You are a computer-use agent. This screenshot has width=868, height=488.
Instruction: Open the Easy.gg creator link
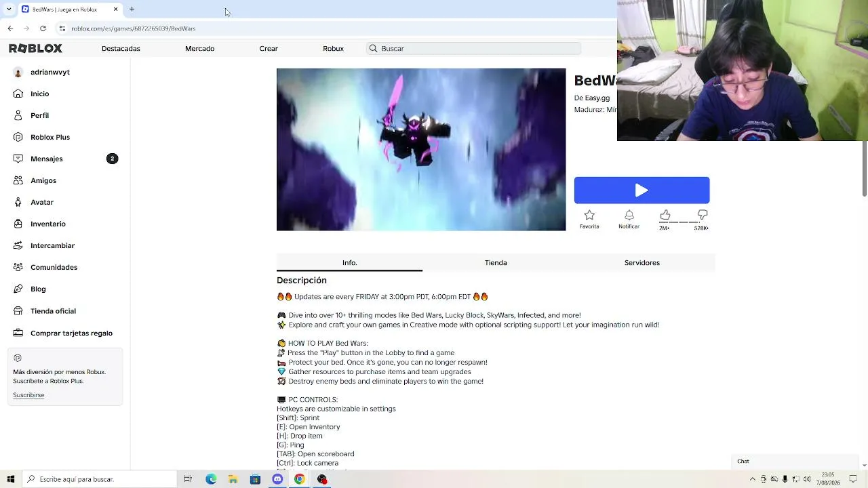click(597, 98)
